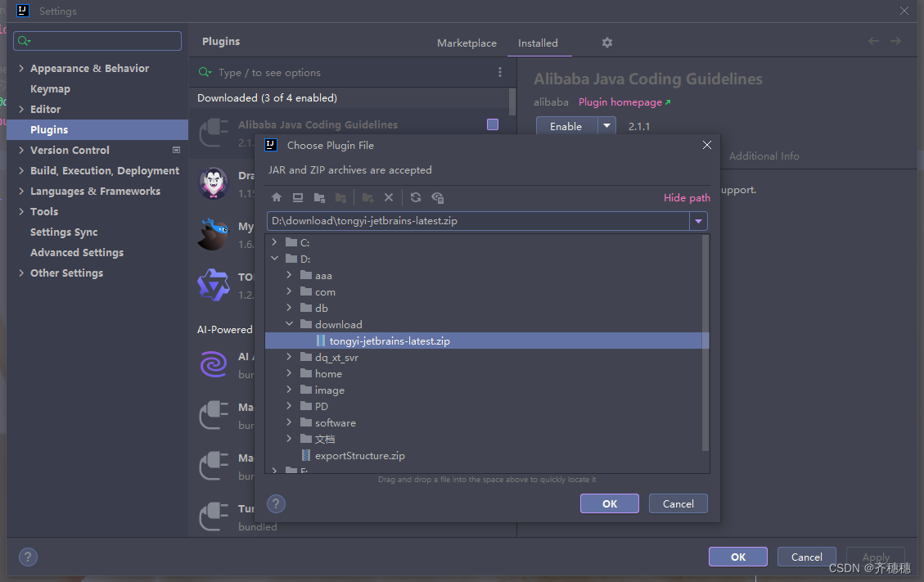The height and width of the screenshot is (582, 924).
Task: Enable Alibaba Java Coding Guidelines checkbox
Action: pyautogui.click(x=493, y=124)
